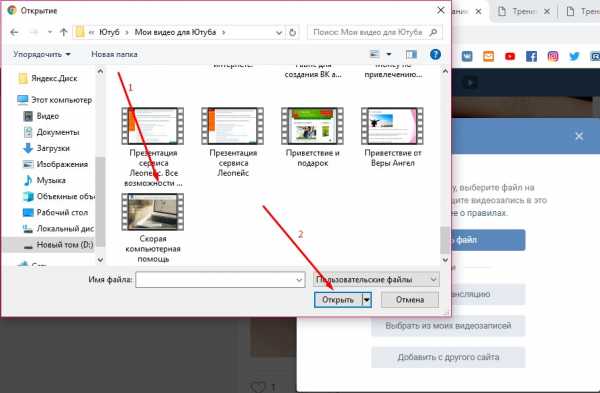Click the like heart icon below post
This screenshot has width=600, height=393.
(258, 387)
